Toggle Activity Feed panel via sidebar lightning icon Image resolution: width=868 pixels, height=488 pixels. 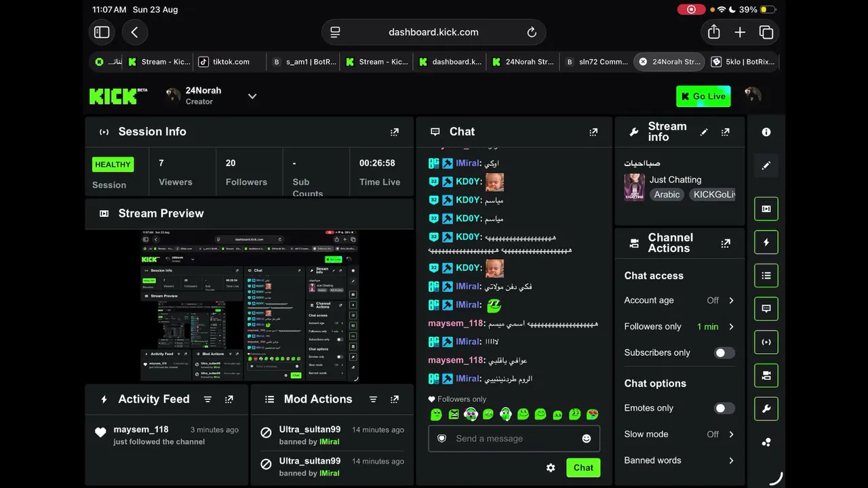point(766,243)
